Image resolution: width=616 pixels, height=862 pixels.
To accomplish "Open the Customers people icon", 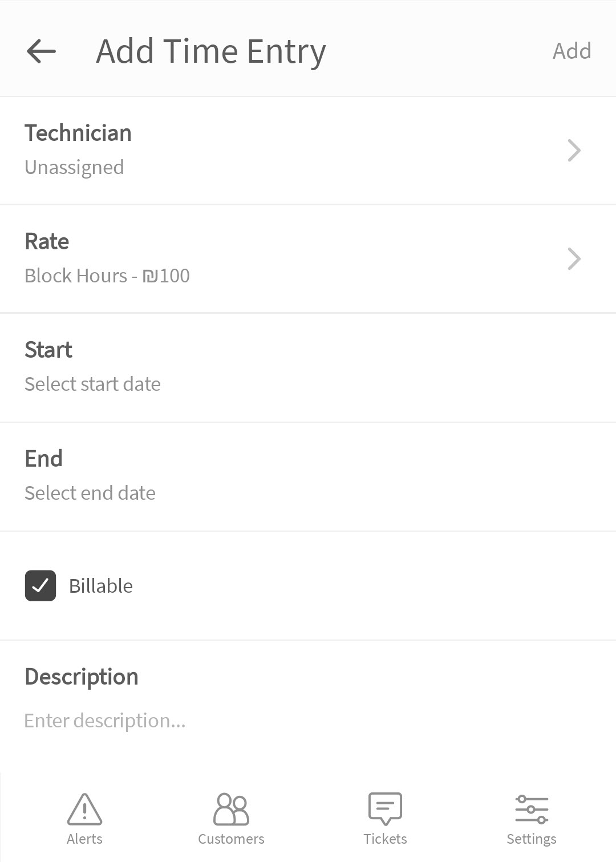I will (x=231, y=809).
